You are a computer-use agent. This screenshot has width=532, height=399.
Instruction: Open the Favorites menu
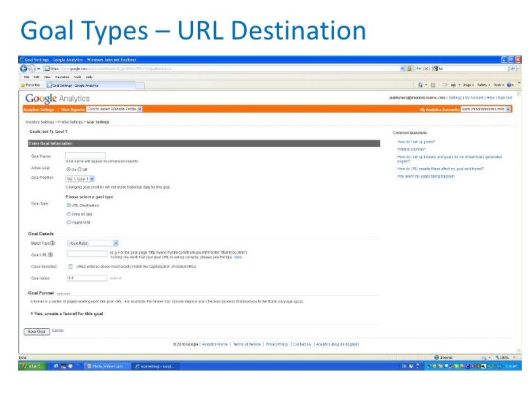point(62,77)
